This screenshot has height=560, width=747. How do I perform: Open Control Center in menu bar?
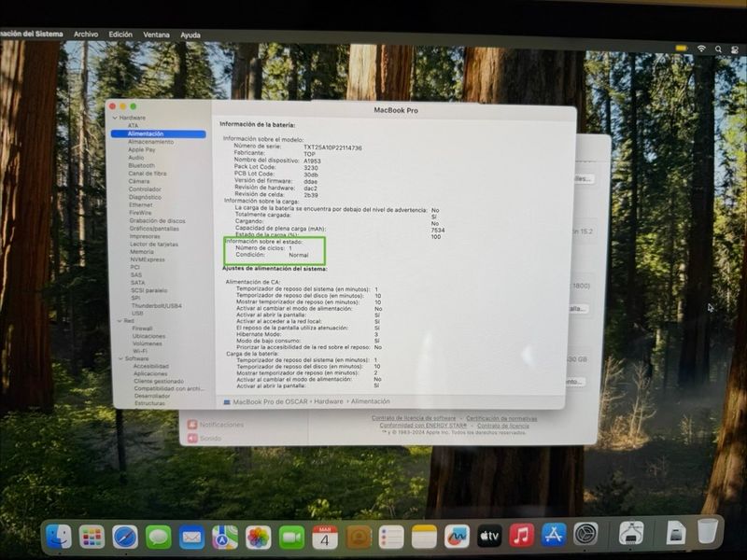[x=735, y=49]
